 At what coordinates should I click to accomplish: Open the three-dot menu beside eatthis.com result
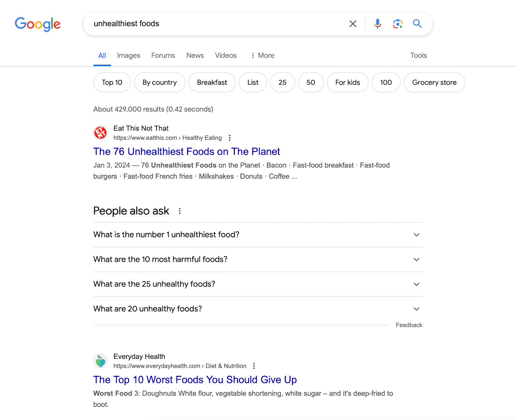point(229,138)
